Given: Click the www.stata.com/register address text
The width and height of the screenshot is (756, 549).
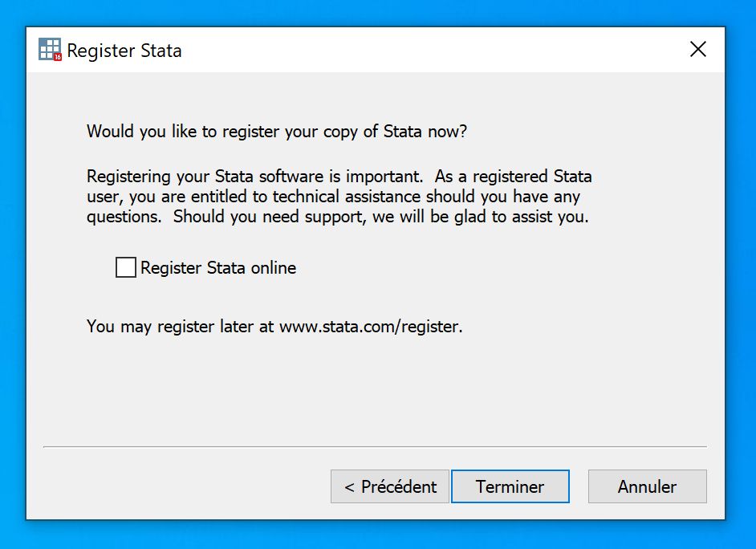Looking at the screenshot, I should pyautogui.click(x=370, y=327).
